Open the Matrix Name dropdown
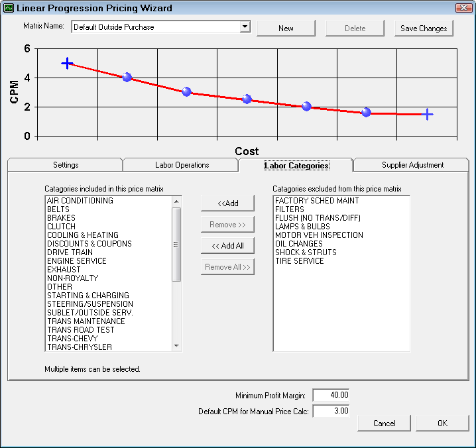This screenshot has height=448, width=476. (x=245, y=27)
